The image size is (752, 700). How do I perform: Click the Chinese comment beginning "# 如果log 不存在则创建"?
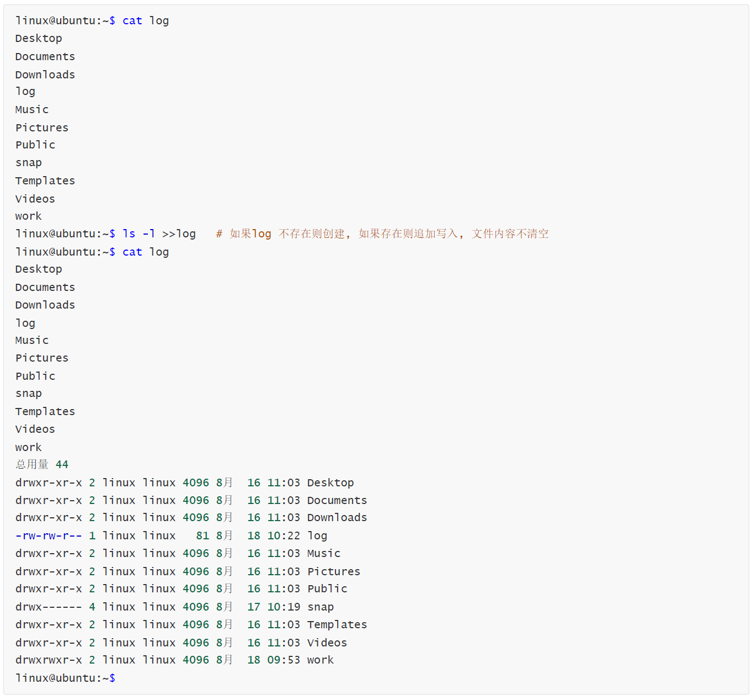(x=382, y=234)
